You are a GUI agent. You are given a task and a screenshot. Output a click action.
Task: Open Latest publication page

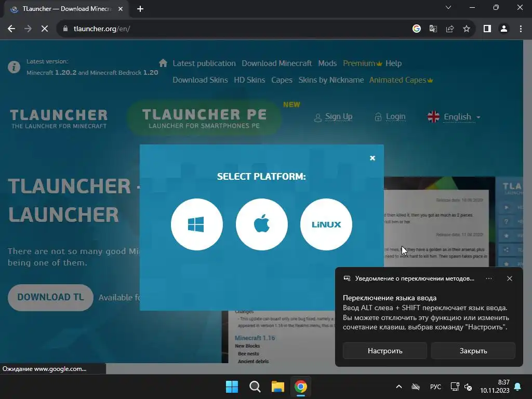coord(204,63)
